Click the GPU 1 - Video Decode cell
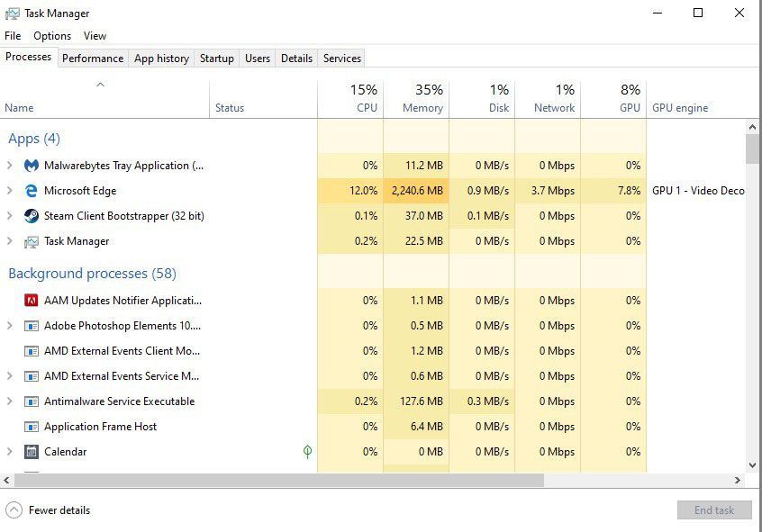The image size is (762, 532). coord(698,191)
